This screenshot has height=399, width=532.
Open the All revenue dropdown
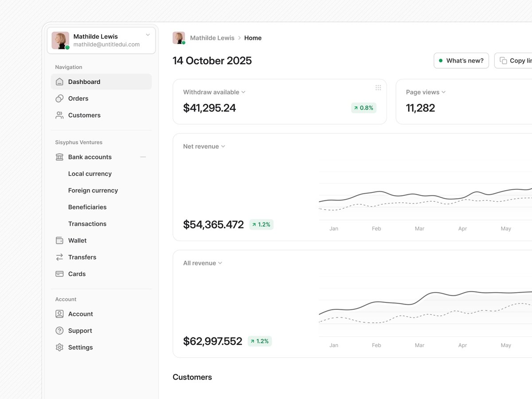click(203, 263)
